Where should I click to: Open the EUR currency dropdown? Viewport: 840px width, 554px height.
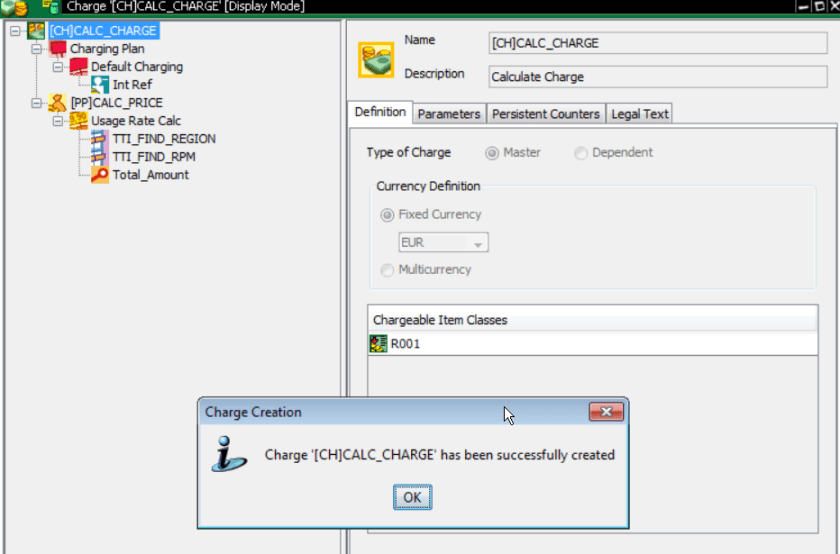point(444,243)
